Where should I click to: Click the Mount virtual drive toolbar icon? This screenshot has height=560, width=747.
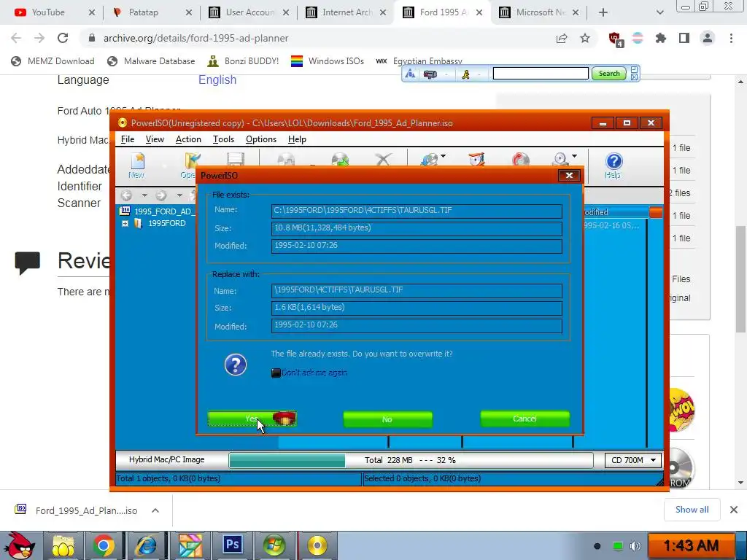coord(561,159)
